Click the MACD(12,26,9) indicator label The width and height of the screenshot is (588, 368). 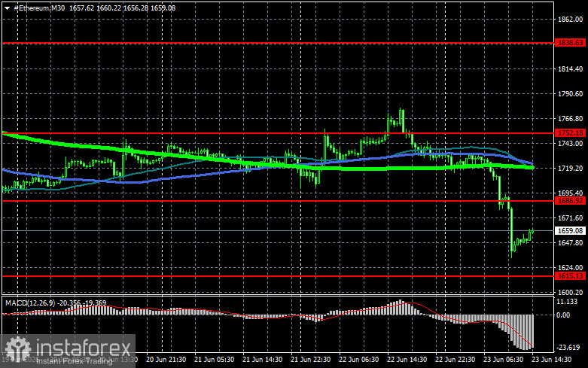pos(29,303)
